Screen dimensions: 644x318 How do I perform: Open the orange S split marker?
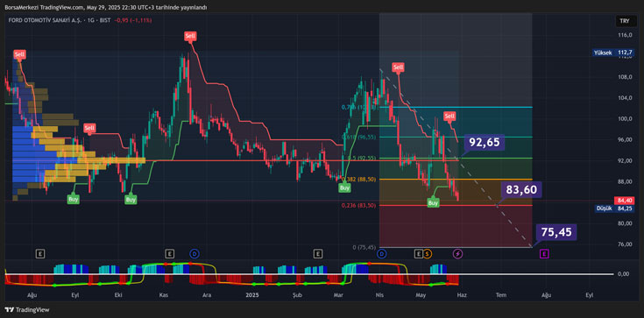point(428,254)
